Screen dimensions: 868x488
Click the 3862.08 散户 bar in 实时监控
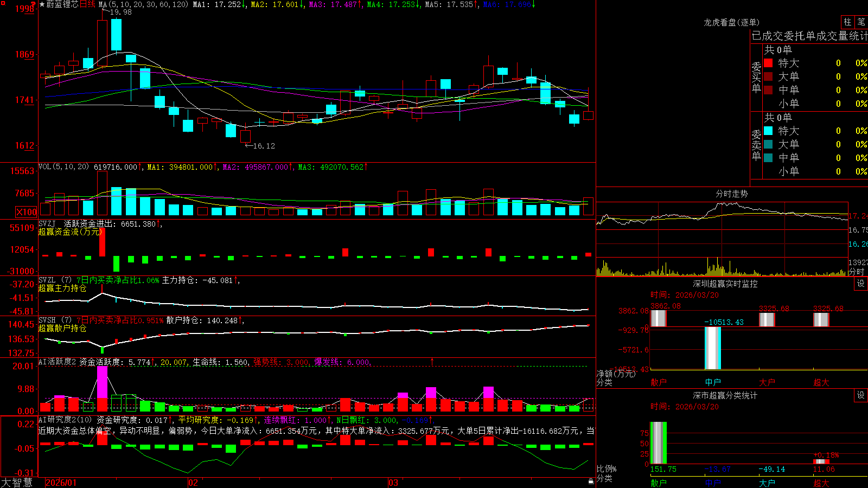pos(659,318)
